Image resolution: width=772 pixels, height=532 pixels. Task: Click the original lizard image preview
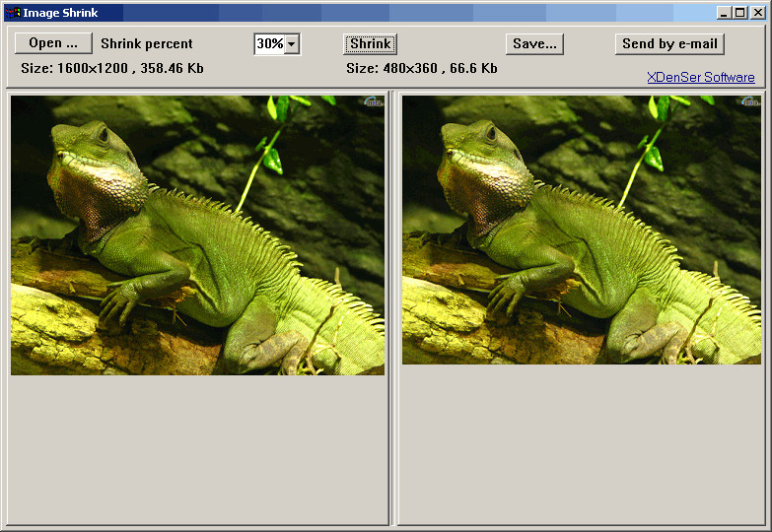197,235
